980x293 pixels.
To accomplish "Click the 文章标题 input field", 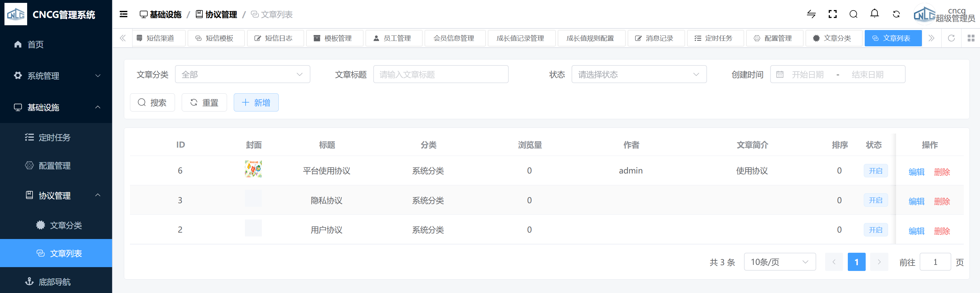I will [441, 74].
